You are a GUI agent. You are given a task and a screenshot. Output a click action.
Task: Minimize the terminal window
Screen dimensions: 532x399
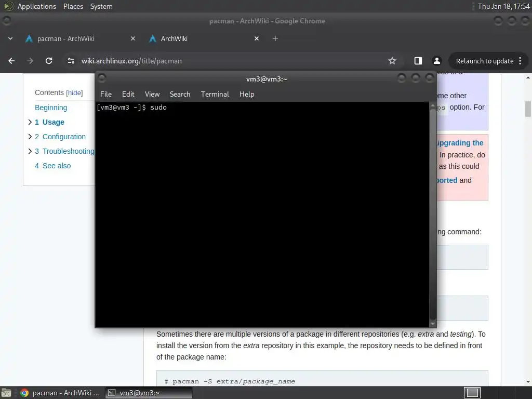[x=402, y=78]
